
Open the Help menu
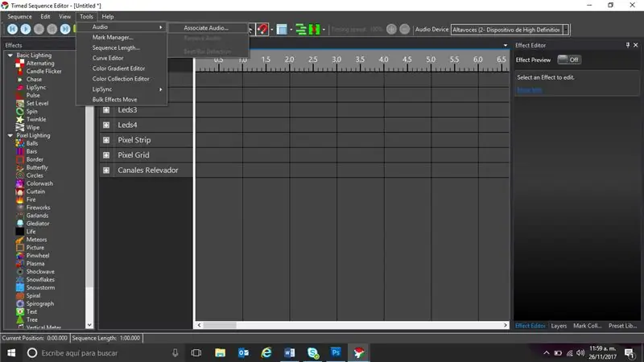coord(108,17)
